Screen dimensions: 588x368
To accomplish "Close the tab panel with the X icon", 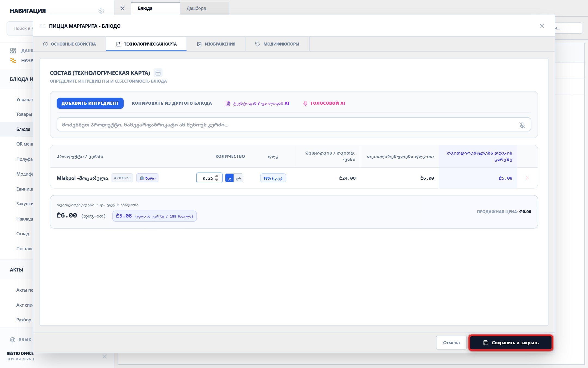I will 122,8.
